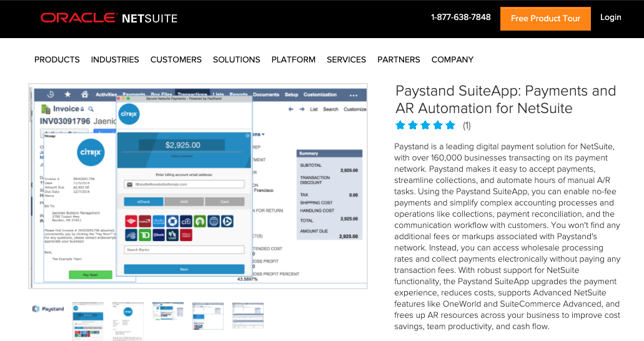Open the SERVICES menu
The image size is (644, 341).
[x=346, y=59]
